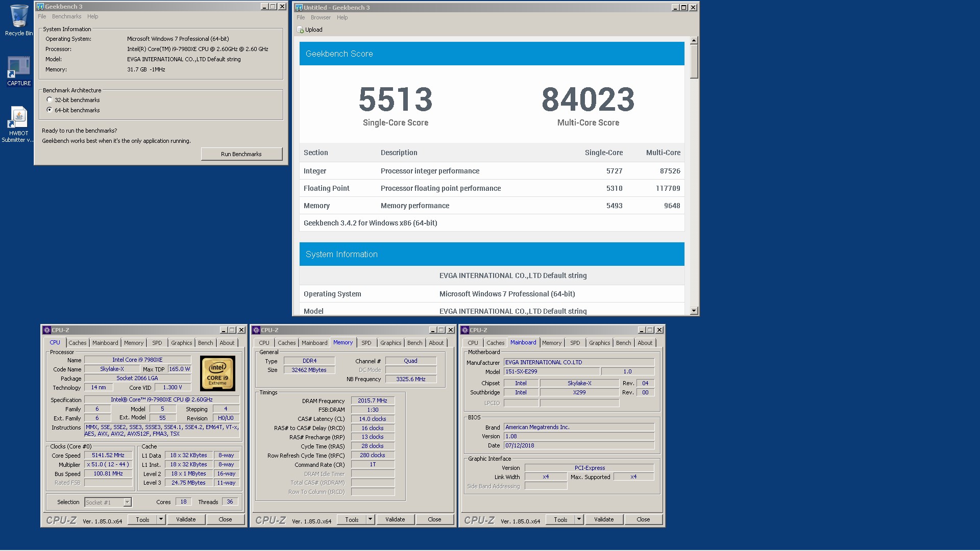Switch to Bench tab in first CPU-Z
980x551 pixels.
(x=206, y=343)
